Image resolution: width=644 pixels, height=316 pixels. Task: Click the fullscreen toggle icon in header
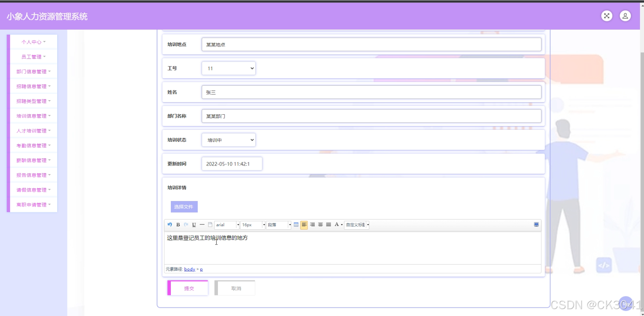pyautogui.click(x=607, y=16)
